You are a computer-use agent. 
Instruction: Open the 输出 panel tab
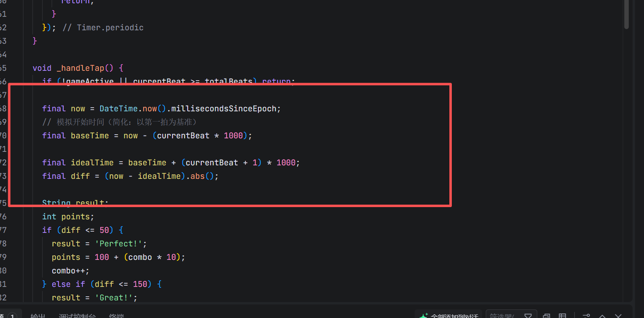tap(38, 316)
